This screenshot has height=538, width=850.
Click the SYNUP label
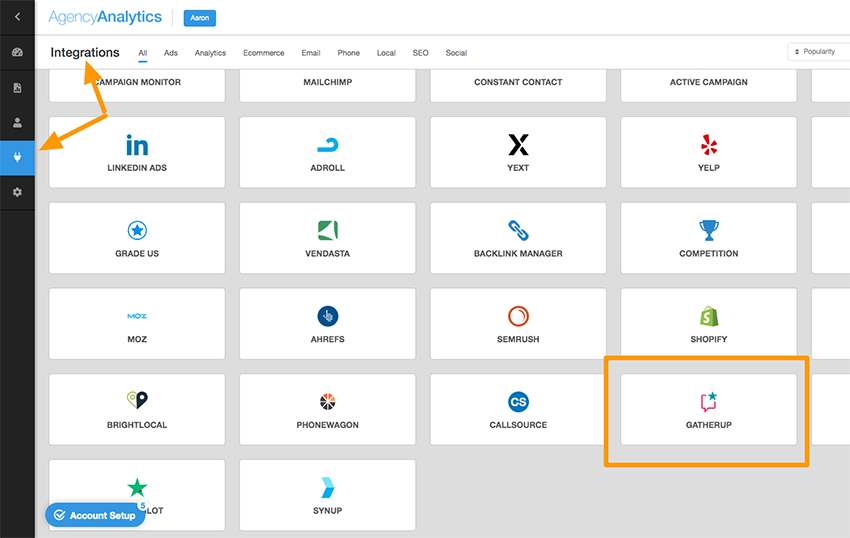[327, 511]
